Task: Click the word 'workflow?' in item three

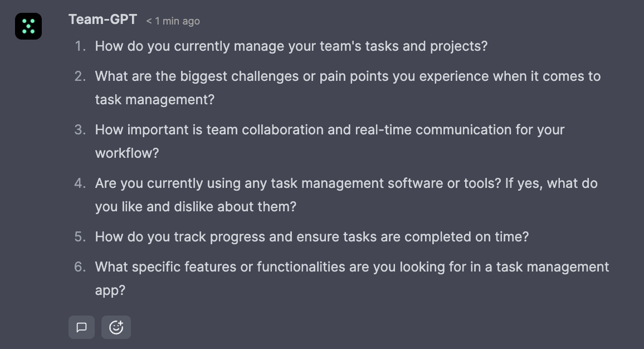Action: tap(127, 153)
